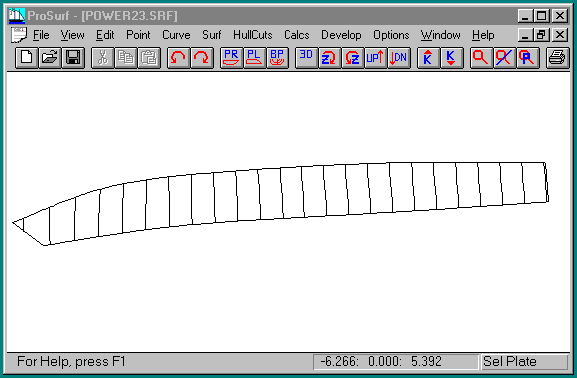Image resolution: width=577 pixels, height=379 pixels.
Task: Open the Options menu
Action: pos(391,35)
